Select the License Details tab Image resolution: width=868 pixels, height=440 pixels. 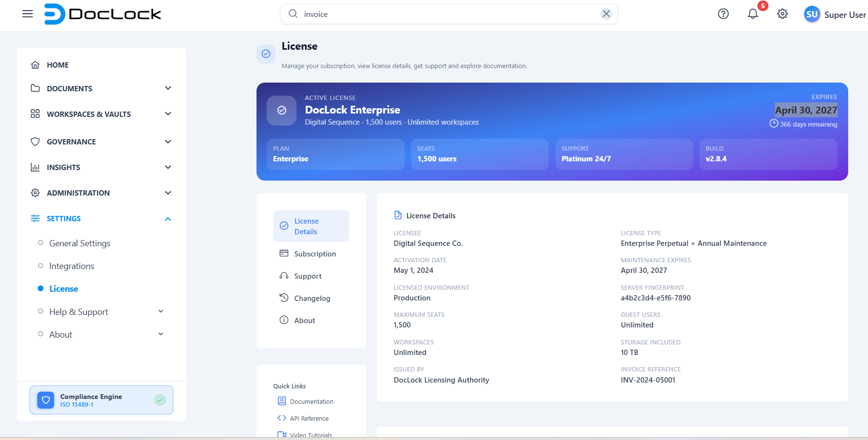(x=311, y=226)
